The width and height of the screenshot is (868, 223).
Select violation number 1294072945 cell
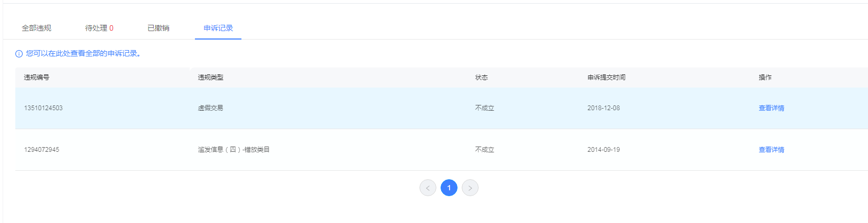[41, 150]
